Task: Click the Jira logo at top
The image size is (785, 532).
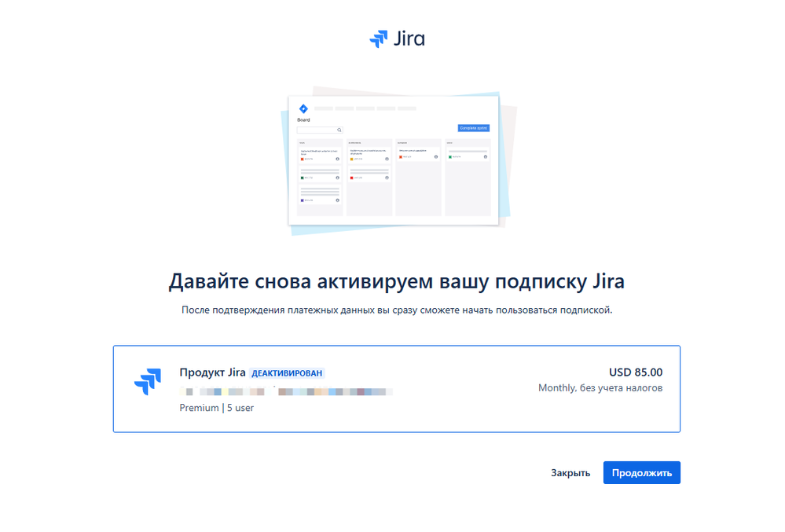Action: [x=397, y=39]
